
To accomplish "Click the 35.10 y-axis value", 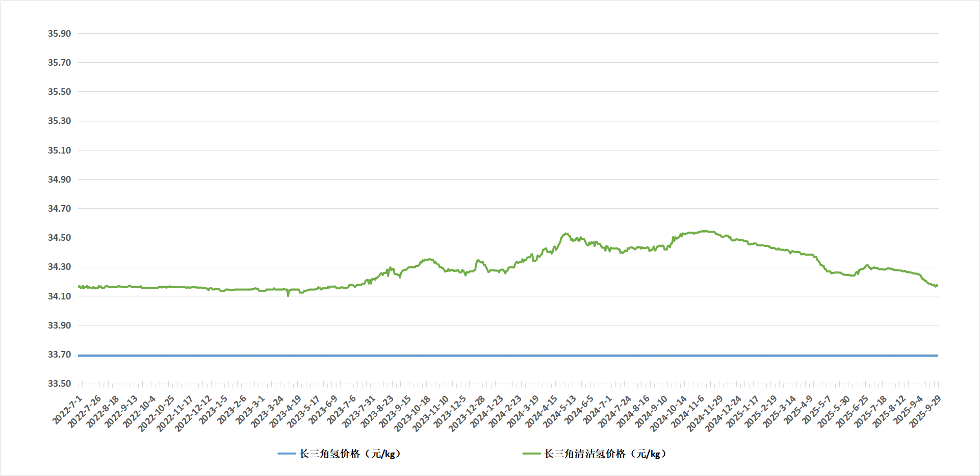I will click(x=59, y=151).
